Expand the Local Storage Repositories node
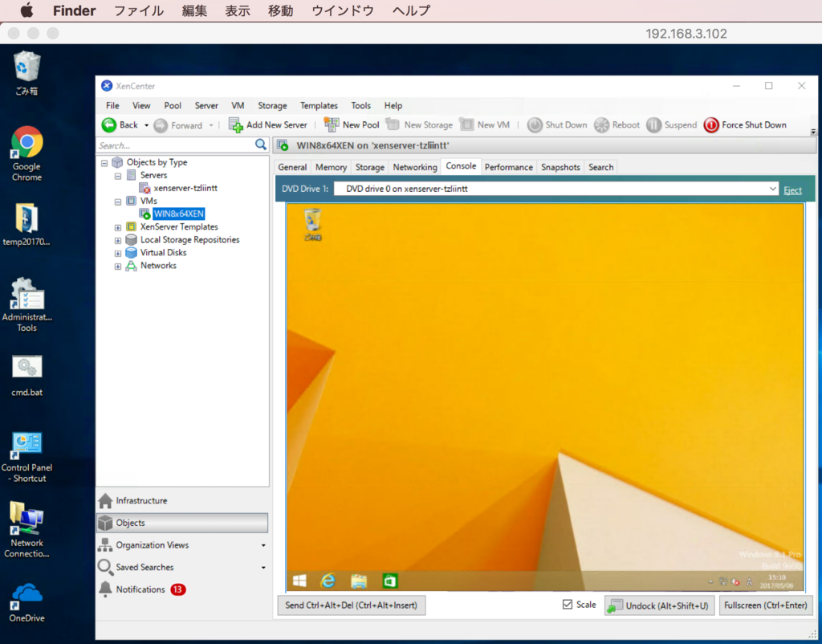The width and height of the screenshot is (822, 644). 118,241
